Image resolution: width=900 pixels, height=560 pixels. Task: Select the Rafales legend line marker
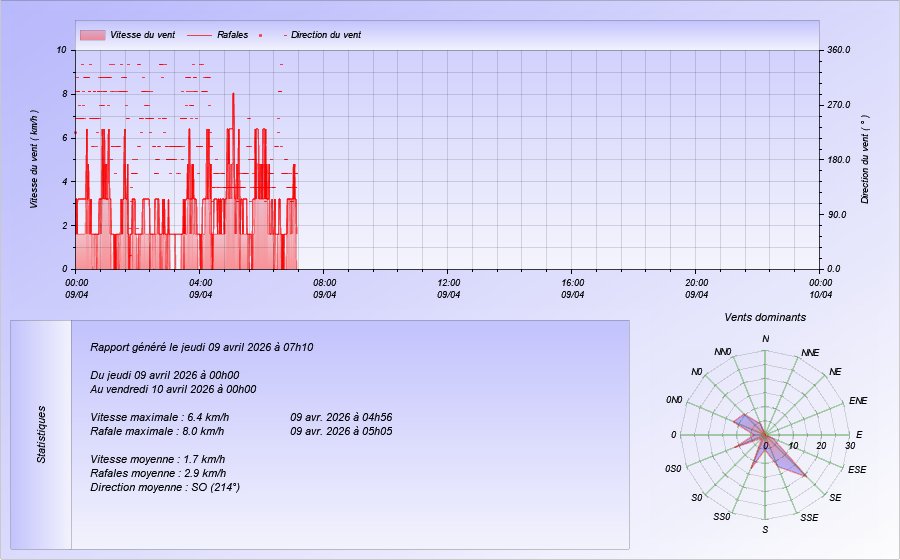[199, 35]
